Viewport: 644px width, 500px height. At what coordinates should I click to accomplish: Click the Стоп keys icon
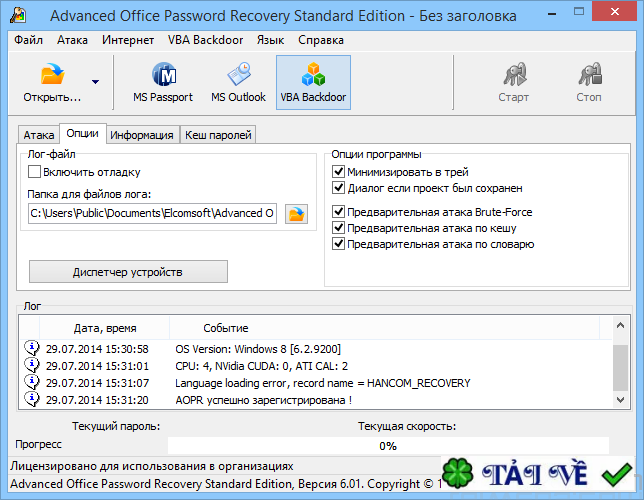[x=590, y=74]
